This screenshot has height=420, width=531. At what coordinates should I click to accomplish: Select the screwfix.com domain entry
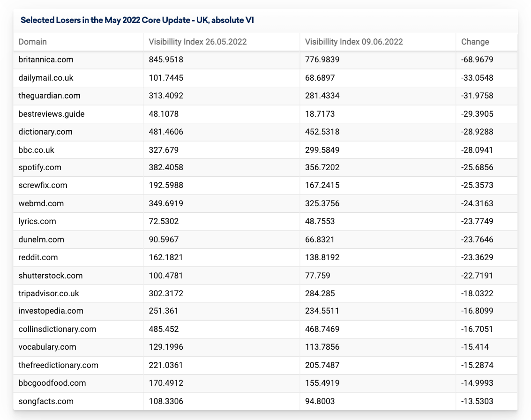tap(43, 185)
